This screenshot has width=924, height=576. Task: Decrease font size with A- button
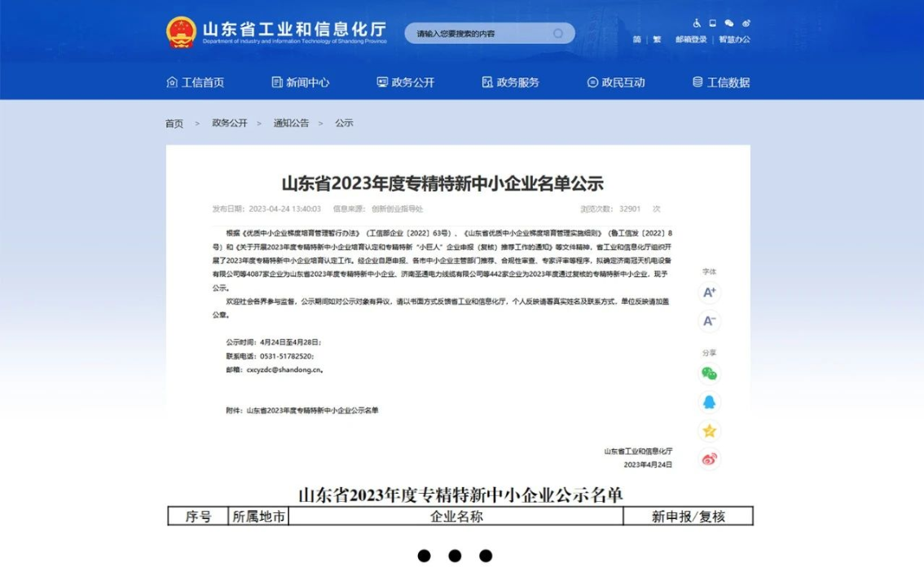click(710, 321)
